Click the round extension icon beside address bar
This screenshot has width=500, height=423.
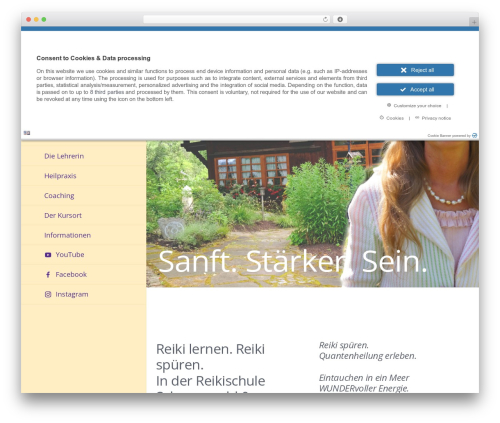[340, 19]
